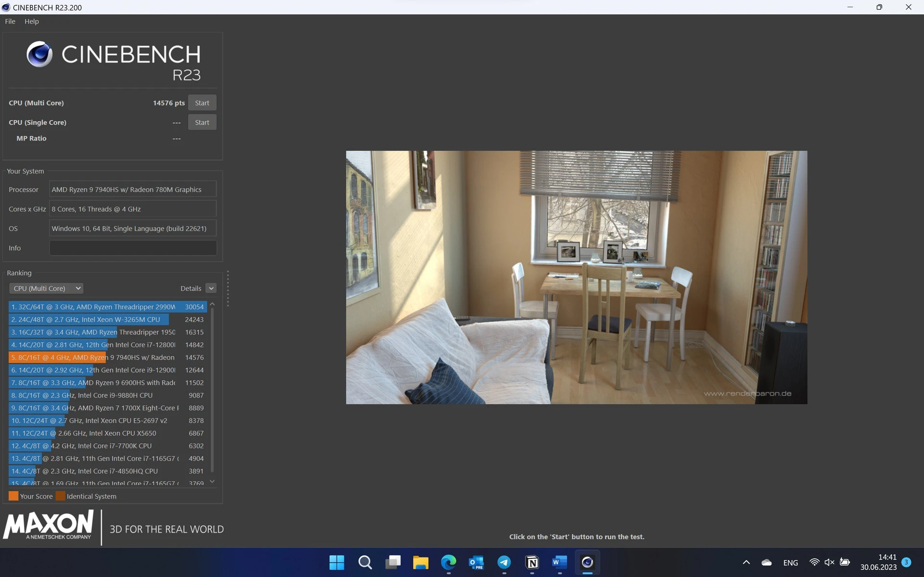Open the File menu
The width and height of the screenshot is (924, 577).
(10, 21)
